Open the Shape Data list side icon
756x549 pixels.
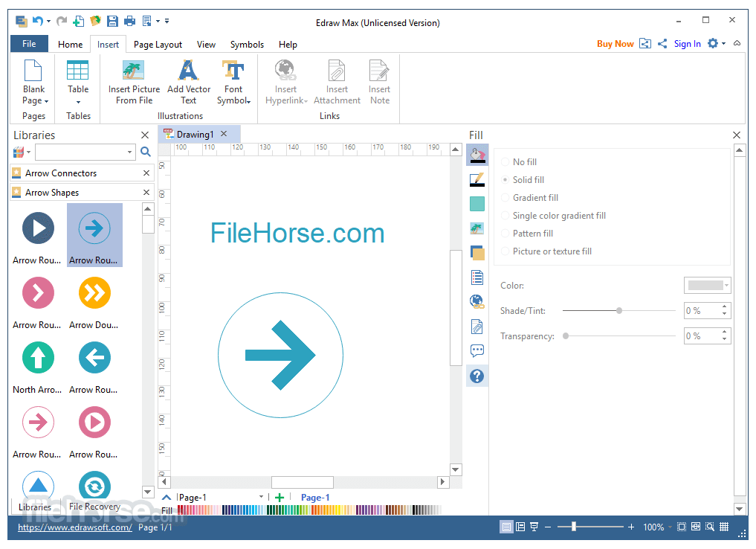476,277
